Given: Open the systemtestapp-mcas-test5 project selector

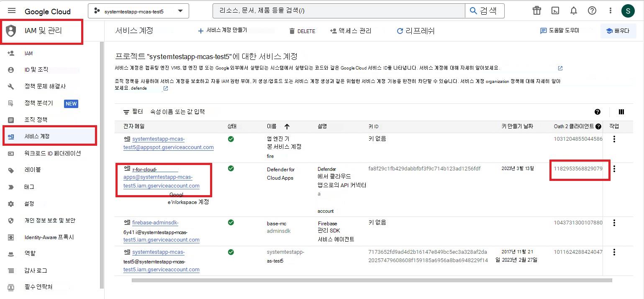Looking at the screenshot, I should 139,11.
